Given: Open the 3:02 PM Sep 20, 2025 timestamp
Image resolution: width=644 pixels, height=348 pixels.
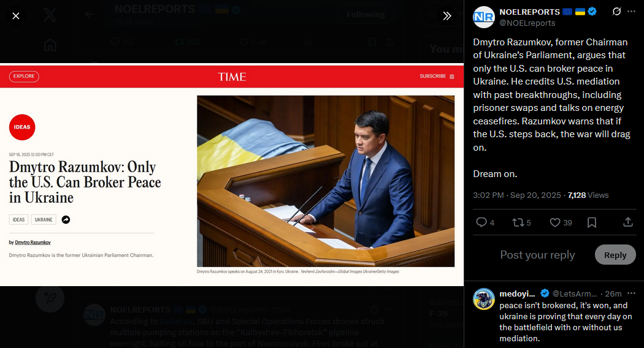Looking at the screenshot, I should (x=516, y=195).
